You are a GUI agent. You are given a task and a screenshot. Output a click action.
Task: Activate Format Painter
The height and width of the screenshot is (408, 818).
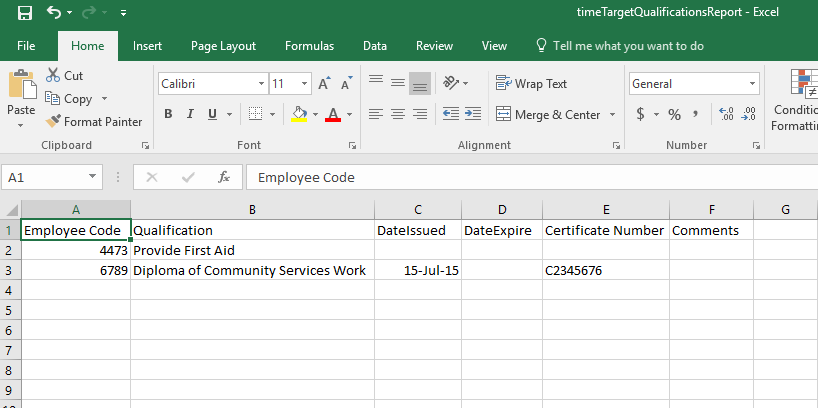93,122
